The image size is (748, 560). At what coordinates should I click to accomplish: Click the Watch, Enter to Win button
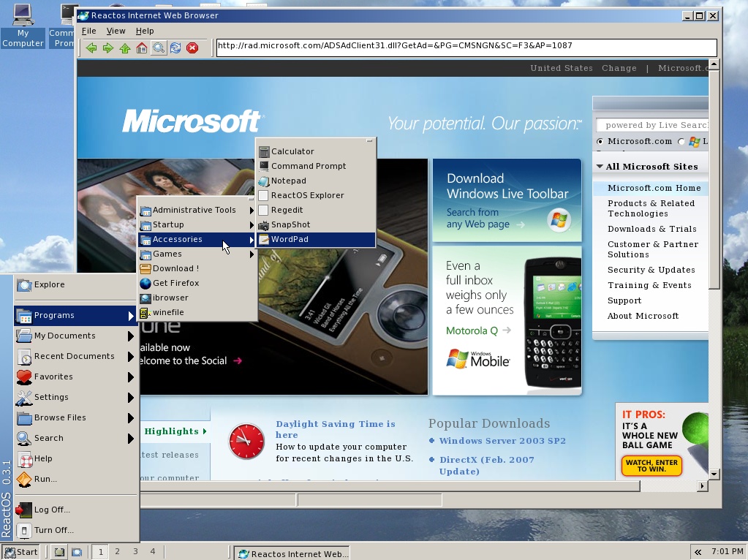point(651,466)
